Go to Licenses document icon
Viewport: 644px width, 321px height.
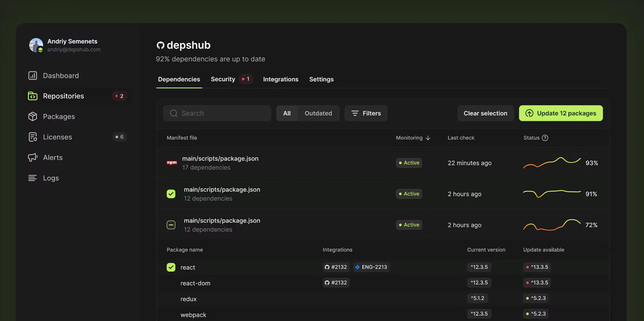point(33,137)
